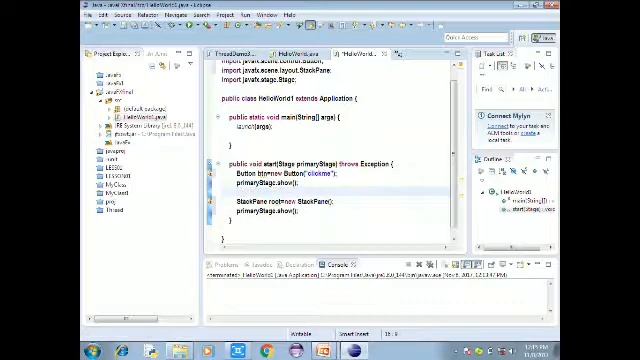Open the Refactor menu
The height and width of the screenshot is (360, 640).
tap(148, 15)
